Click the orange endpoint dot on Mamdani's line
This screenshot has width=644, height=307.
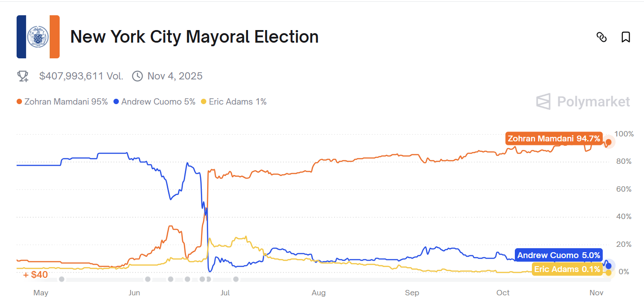click(x=608, y=142)
